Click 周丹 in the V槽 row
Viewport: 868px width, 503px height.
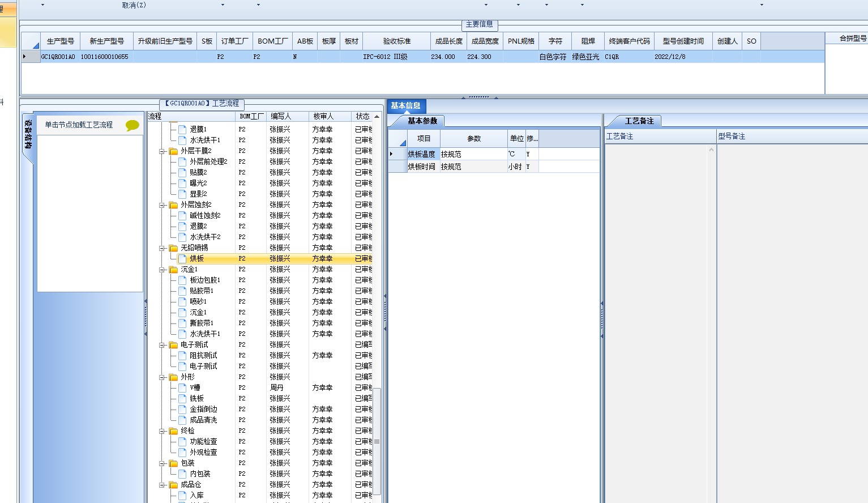point(276,388)
